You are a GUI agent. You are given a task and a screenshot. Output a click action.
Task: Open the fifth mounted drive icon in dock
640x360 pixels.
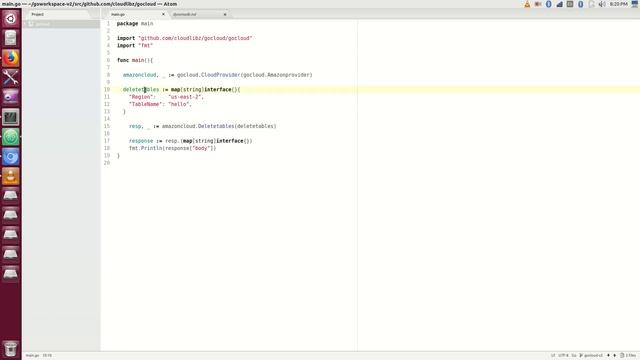(x=11, y=274)
